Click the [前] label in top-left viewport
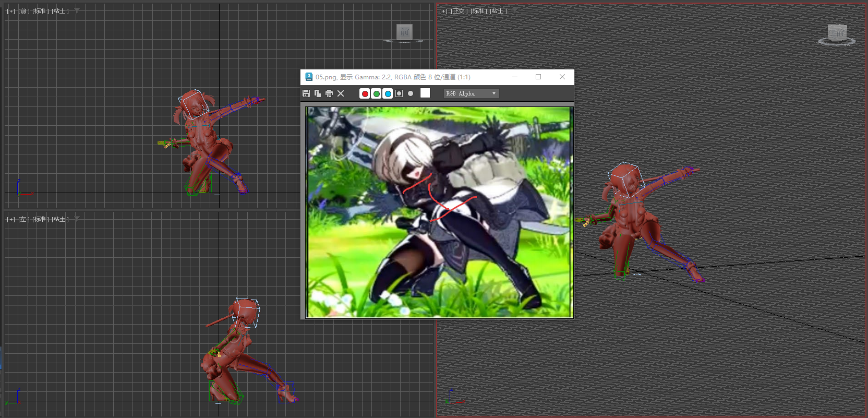The height and width of the screenshot is (418, 868). coord(24,11)
